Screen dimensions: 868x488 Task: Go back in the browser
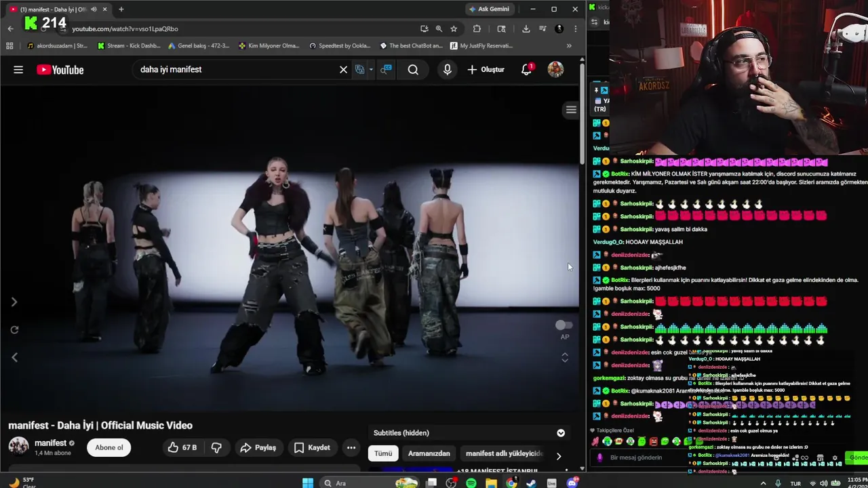pos(10,28)
